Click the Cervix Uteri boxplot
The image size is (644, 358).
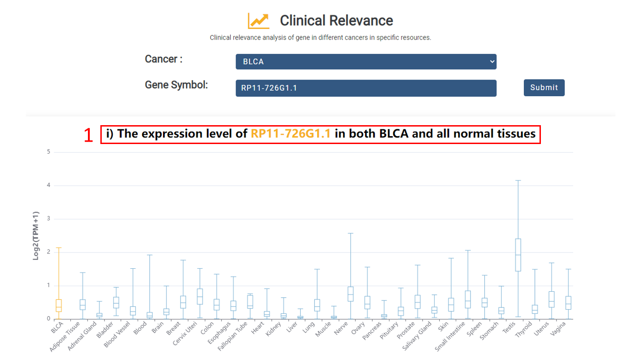click(x=200, y=297)
